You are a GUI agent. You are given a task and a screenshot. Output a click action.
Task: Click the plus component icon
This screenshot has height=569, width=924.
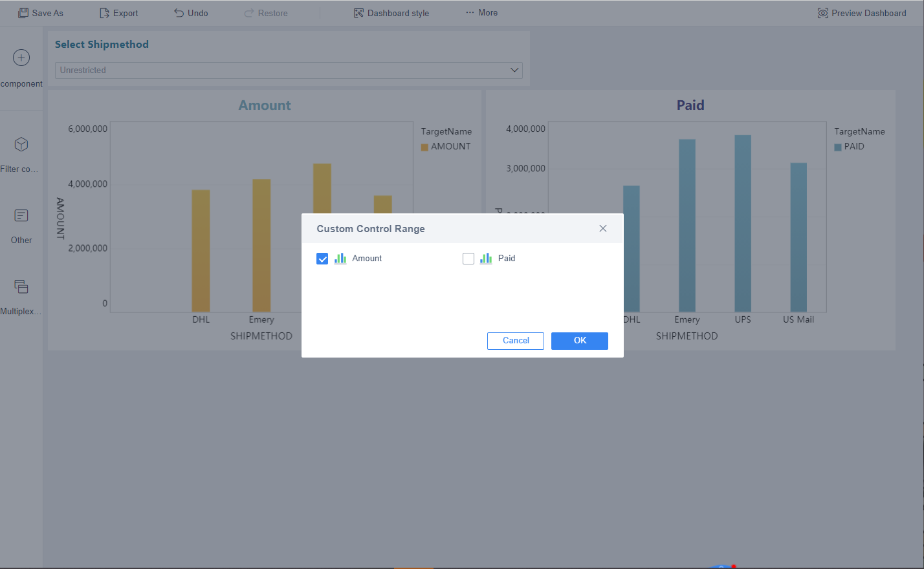(21, 58)
